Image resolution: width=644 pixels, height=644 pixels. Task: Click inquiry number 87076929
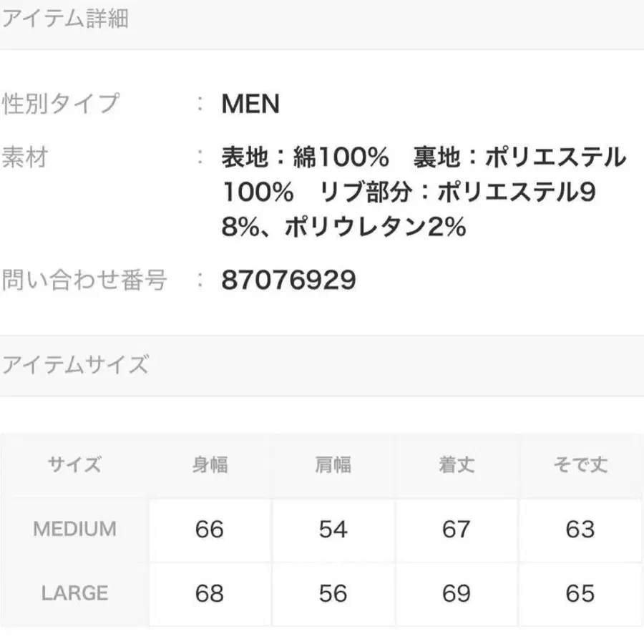click(x=288, y=280)
